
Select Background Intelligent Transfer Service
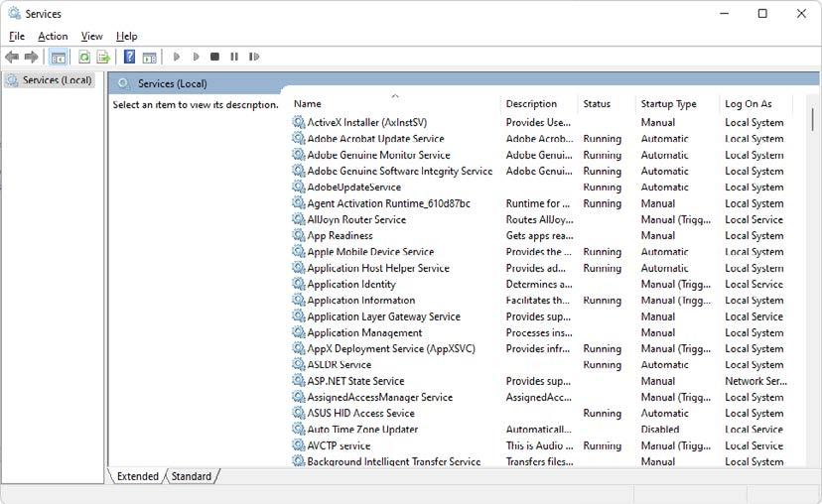[x=394, y=461]
